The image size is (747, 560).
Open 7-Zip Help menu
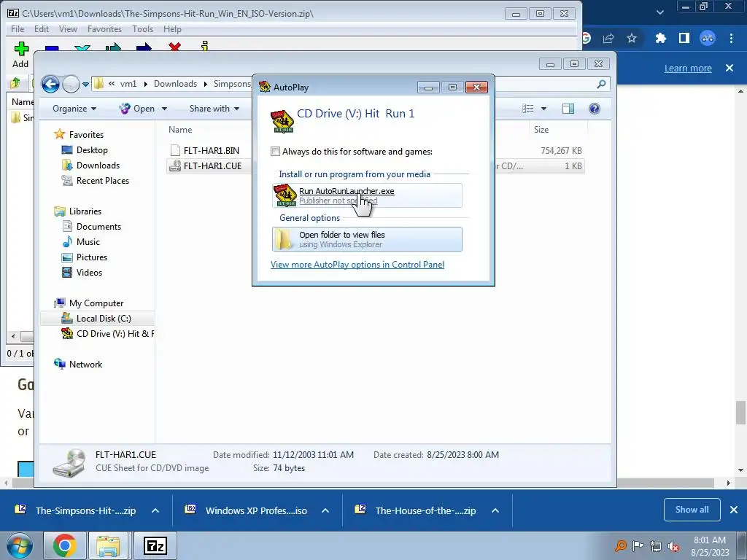[172, 29]
